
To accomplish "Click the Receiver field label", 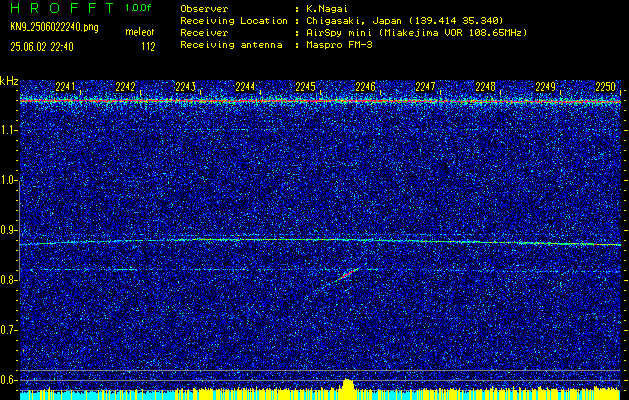I will click(x=204, y=32).
